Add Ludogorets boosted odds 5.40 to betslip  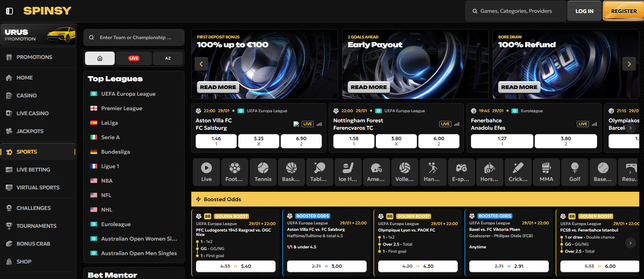point(236,266)
